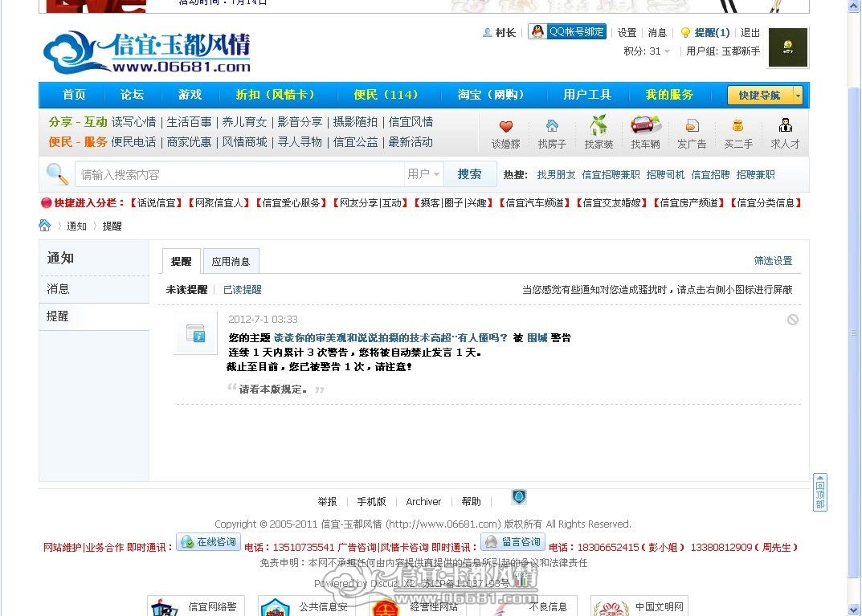The height and width of the screenshot is (616, 862).
Task: Open the 用户 search type dropdown
Action: pos(423,174)
